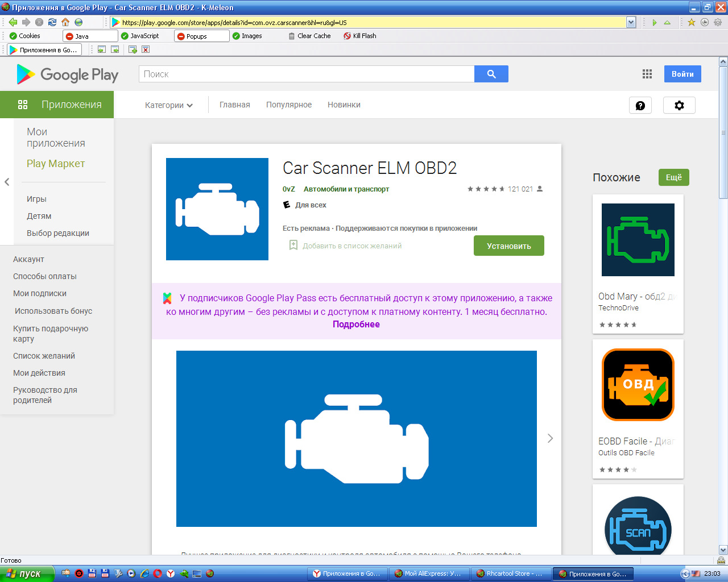This screenshot has height=582, width=728.
Task: Open the Приложения section header
Action: coord(57,105)
